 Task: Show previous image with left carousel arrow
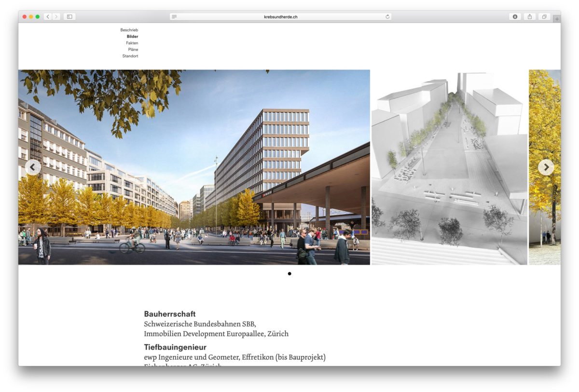point(33,167)
